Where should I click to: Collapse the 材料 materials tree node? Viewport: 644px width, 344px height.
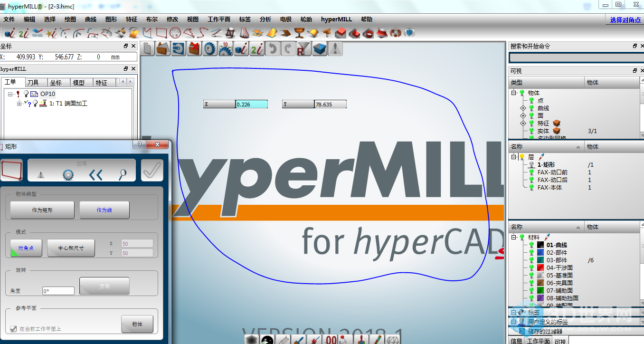(514, 237)
